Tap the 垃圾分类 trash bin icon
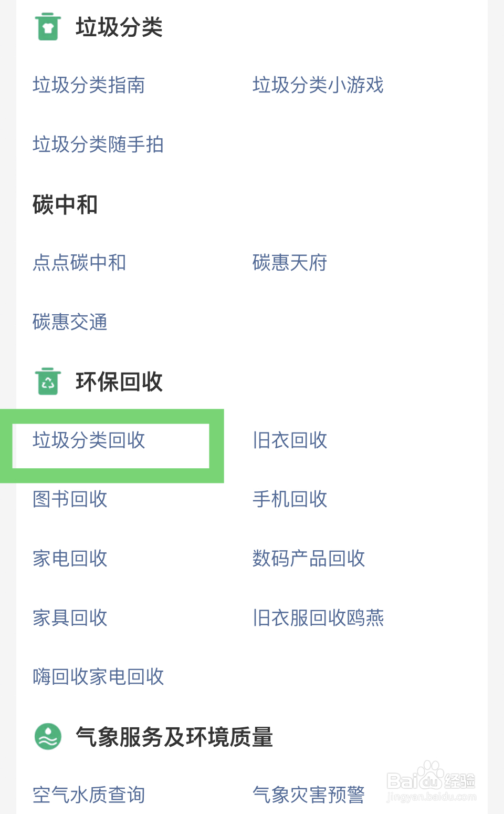Screen dimensions: 504x814 [x=48, y=27]
